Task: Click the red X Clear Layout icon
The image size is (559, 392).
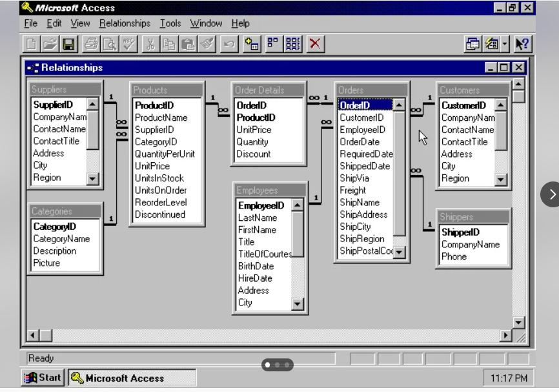Action: point(315,44)
